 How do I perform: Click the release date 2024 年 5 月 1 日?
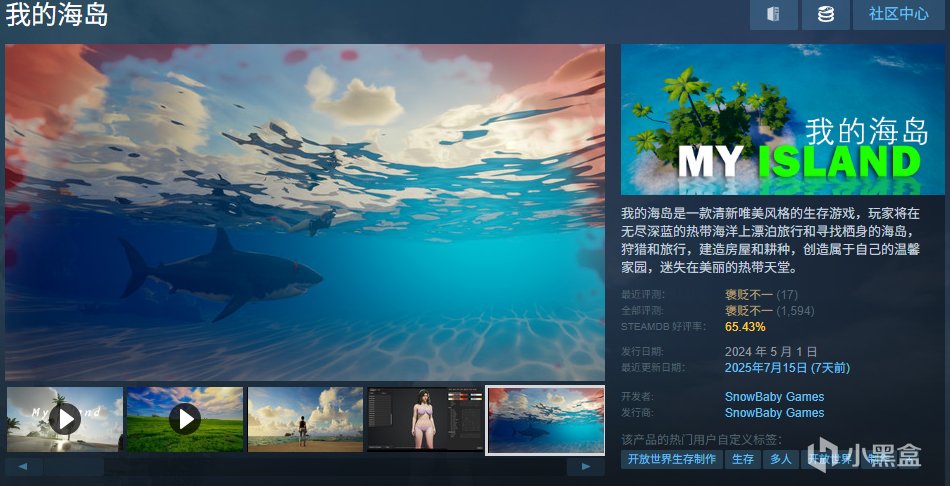(x=771, y=351)
